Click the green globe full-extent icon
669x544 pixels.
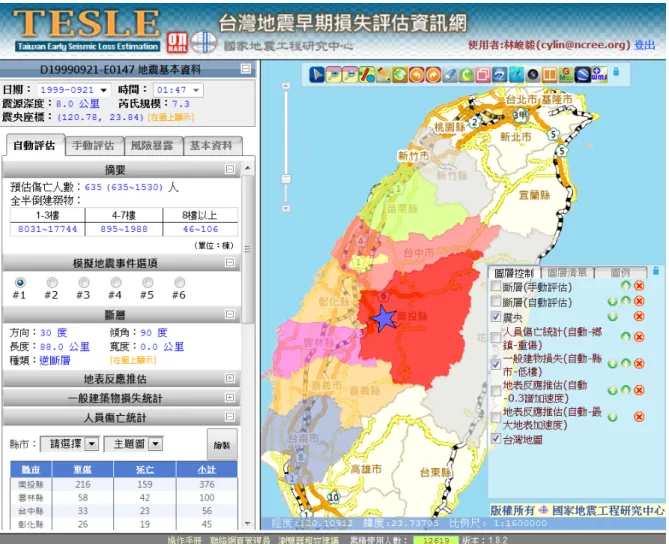[400, 75]
